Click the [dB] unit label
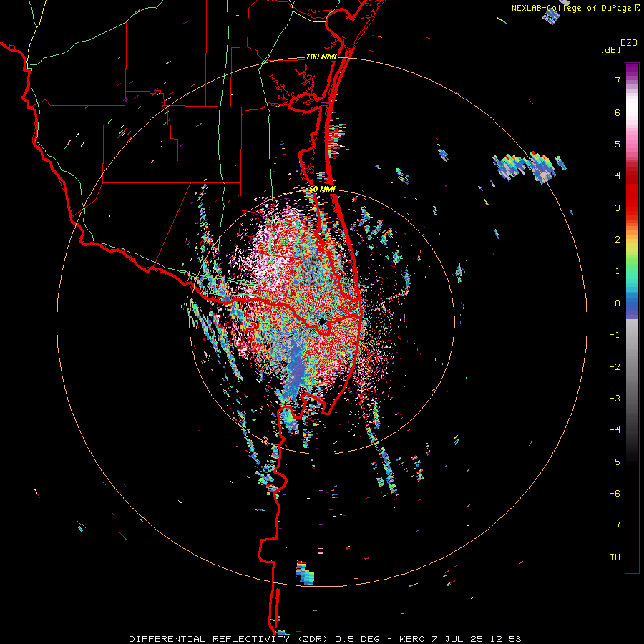 (610, 50)
